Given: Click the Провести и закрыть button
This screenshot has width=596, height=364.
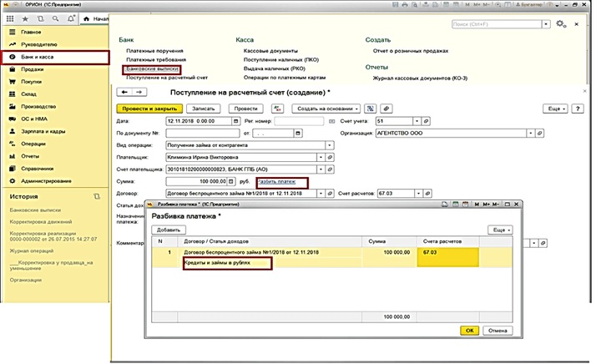Looking at the screenshot, I should point(149,109).
